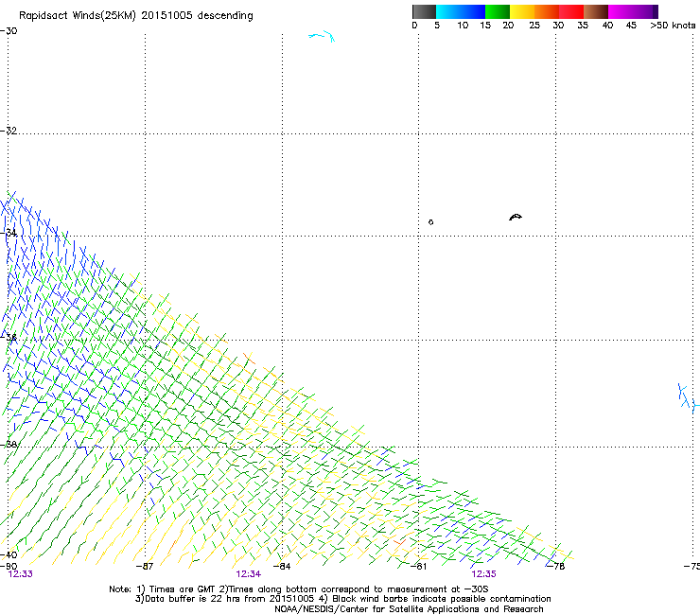The image size is (700, 615).
Task: Click the '-32' latitude label
Action: (x=9, y=131)
